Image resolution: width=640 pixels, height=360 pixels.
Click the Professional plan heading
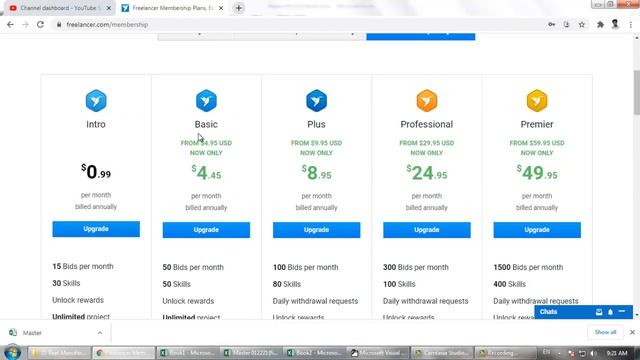point(427,124)
